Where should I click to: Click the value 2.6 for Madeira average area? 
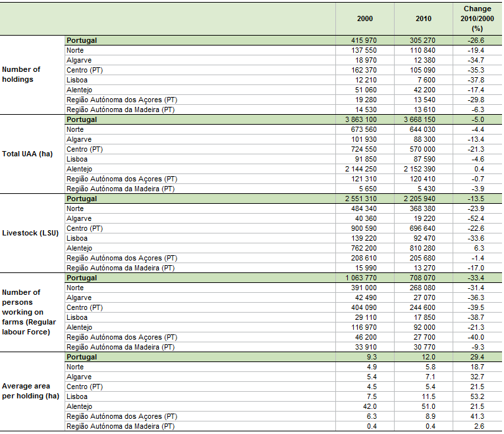479,426
